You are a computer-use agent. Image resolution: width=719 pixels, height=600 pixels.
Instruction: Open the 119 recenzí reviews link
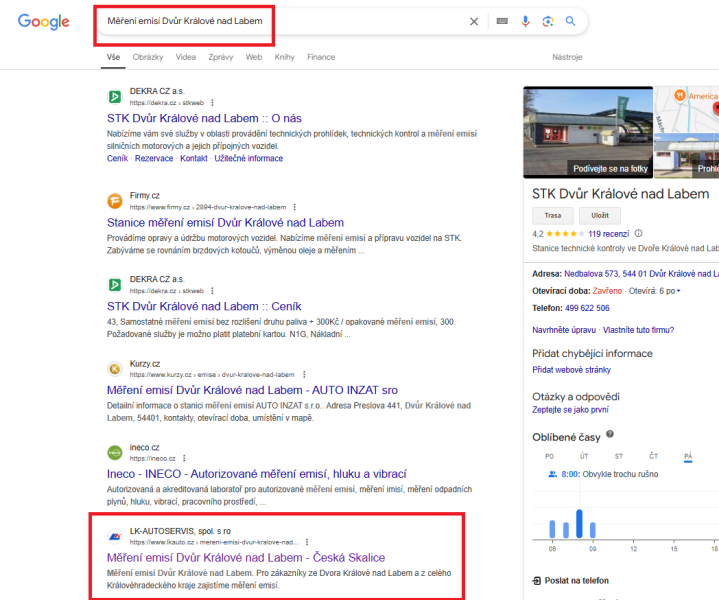(608, 234)
